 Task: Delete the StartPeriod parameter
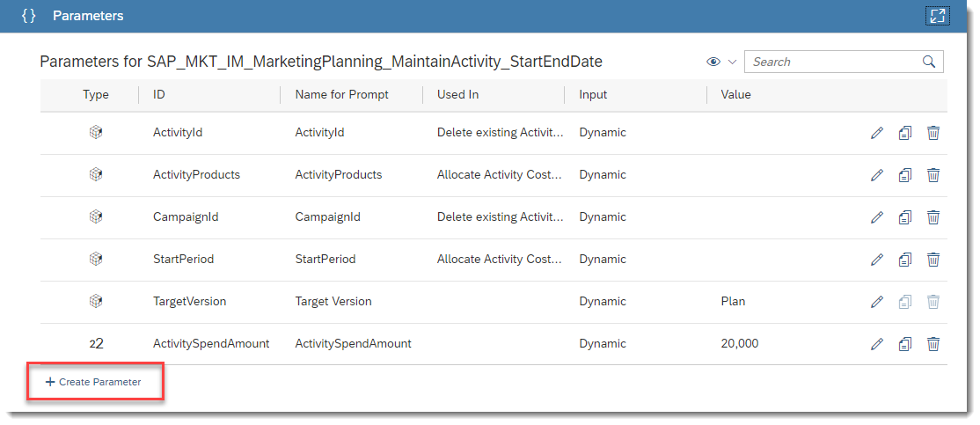click(x=933, y=260)
